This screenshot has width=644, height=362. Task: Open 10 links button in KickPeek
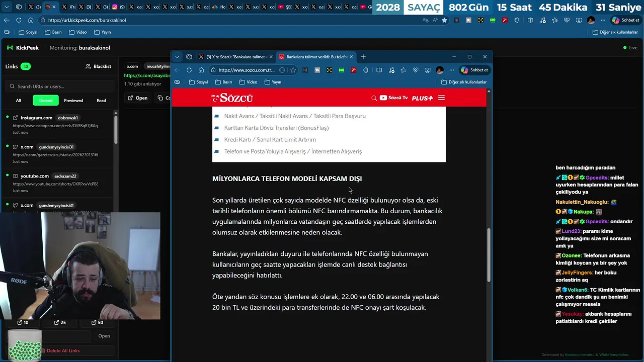23,322
